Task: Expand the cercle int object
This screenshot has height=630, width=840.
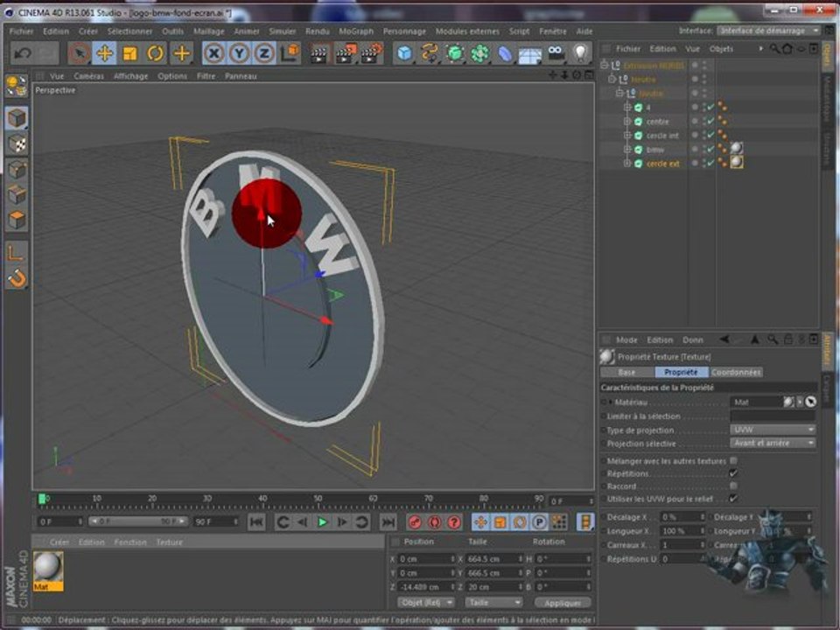Action: (626, 136)
